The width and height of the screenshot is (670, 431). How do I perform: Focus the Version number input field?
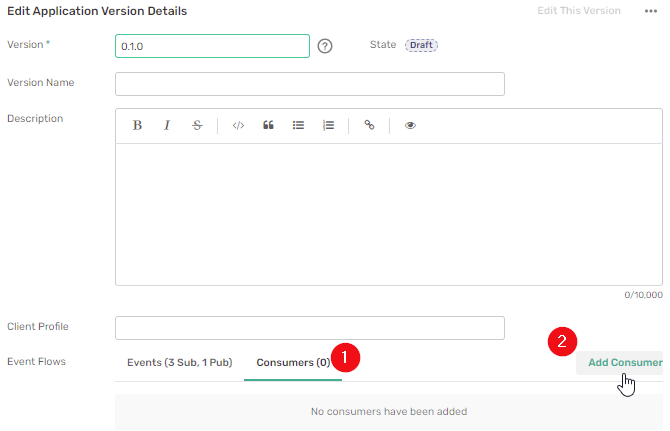click(x=212, y=46)
